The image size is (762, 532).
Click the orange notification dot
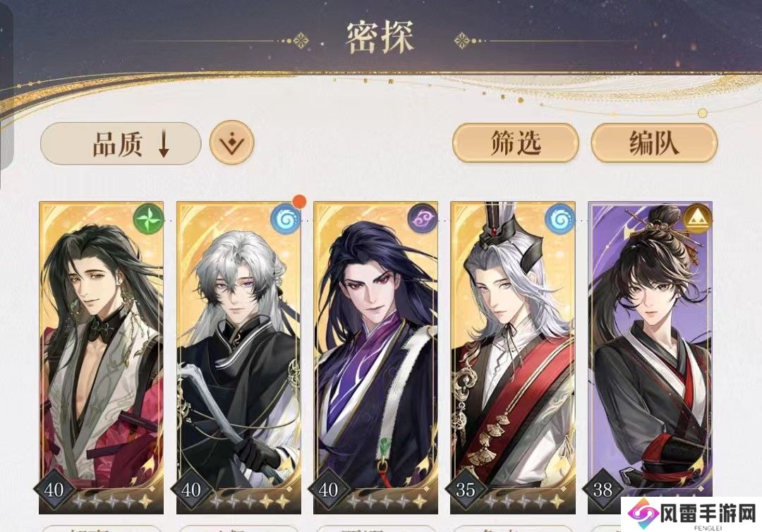(299, 201)
